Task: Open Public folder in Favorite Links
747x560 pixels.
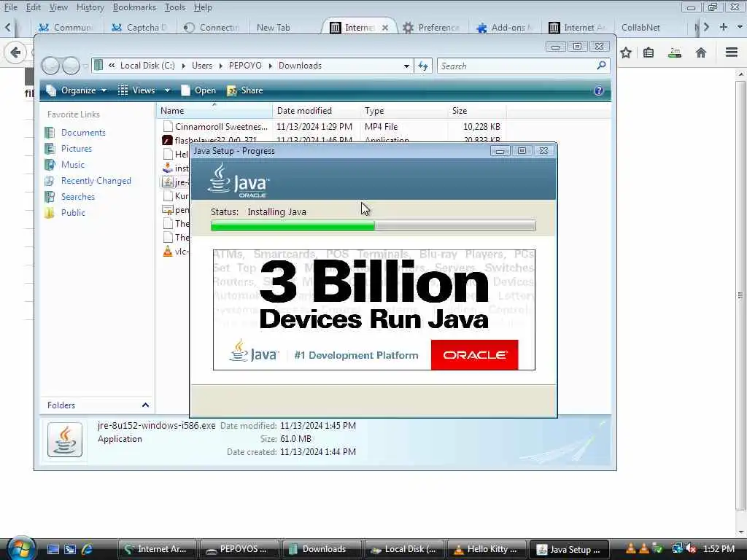Action: tap(73, 213)
